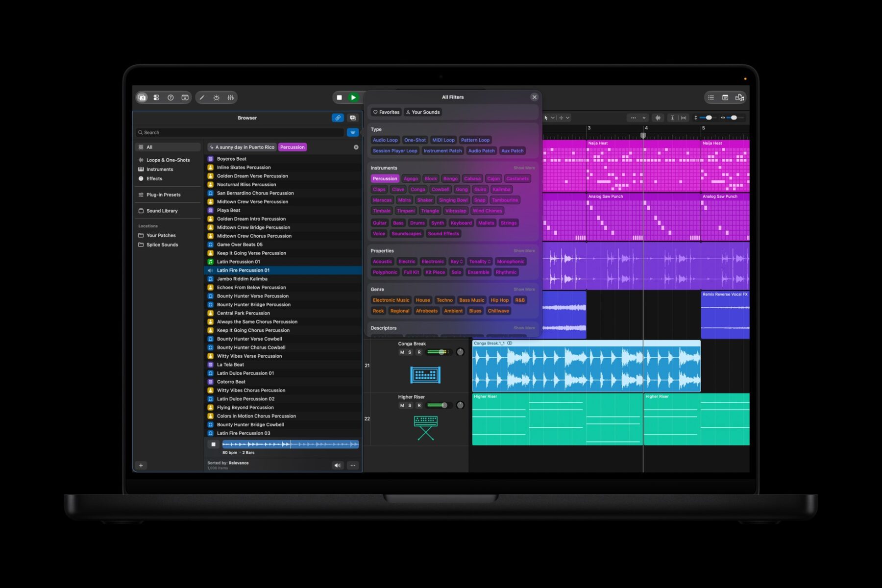Image resolution: width=882 pixels, height=588 pixels.
Task: Click the plus button at Browser bottom left
Action: (x=141, y=465)
